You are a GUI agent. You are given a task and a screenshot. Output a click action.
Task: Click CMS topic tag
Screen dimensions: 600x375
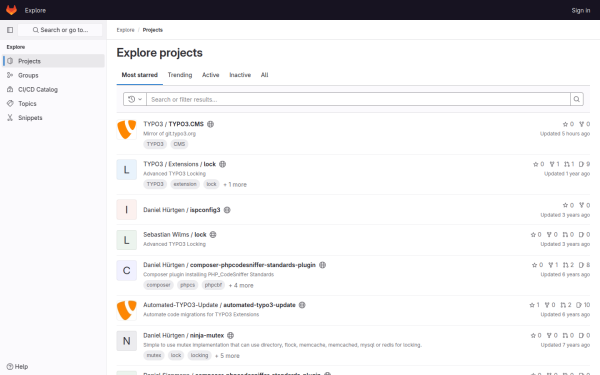179,144
